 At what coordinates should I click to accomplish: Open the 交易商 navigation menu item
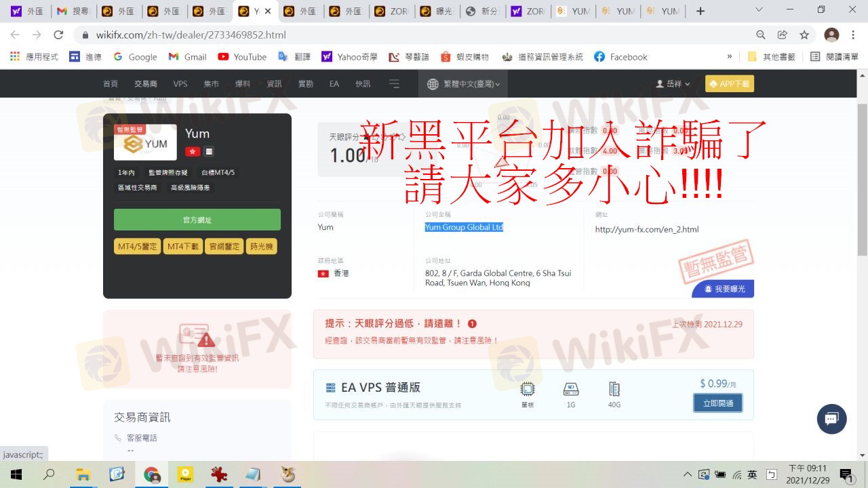pos(145,84)
